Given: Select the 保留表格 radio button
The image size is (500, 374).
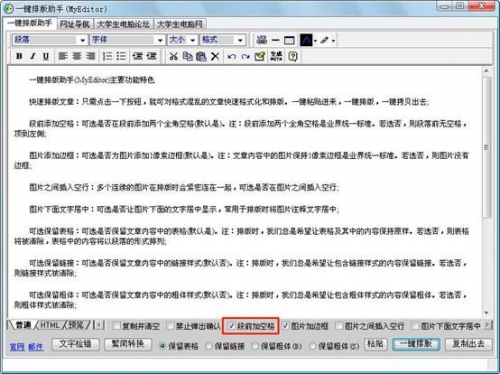Looking at the screenshot, I should [162, 346].
